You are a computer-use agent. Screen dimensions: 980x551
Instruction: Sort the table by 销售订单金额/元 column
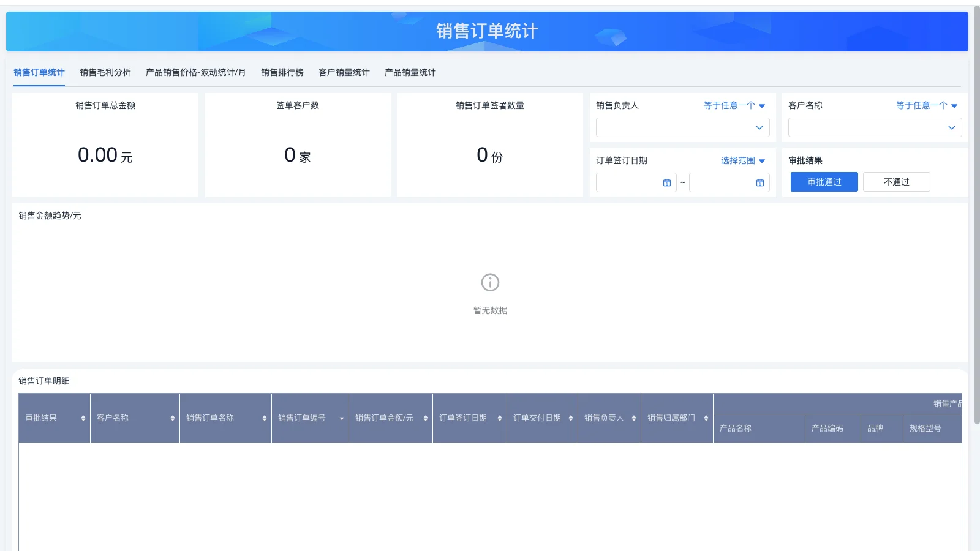(x=424, y=418)
